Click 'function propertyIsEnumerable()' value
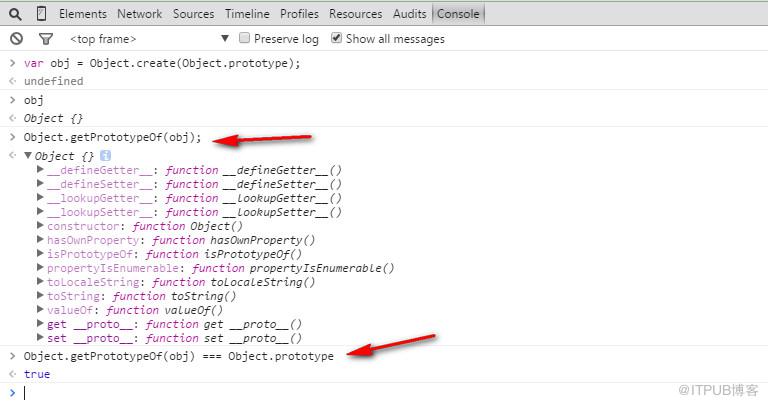The width and height of the screenshot is (768, 405). [293, 268]
